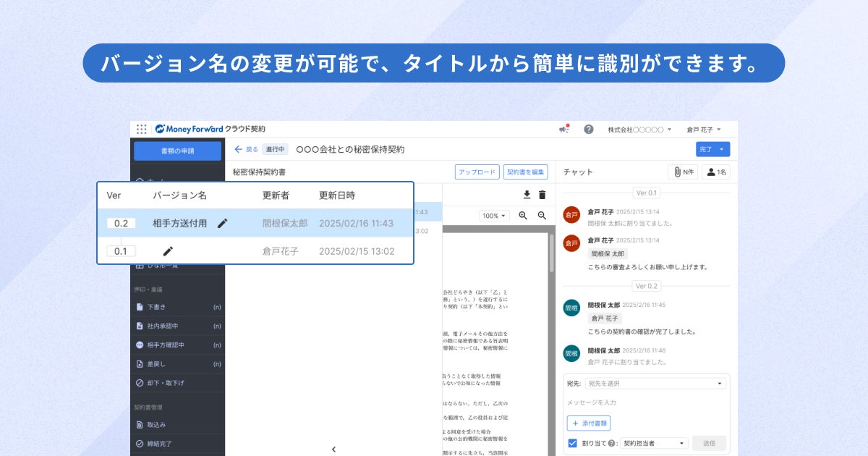Open 締結完了 in the sidebar
The height and width of the screenshot is (456, 868).
pyautogui.click(x=177, y=444)
